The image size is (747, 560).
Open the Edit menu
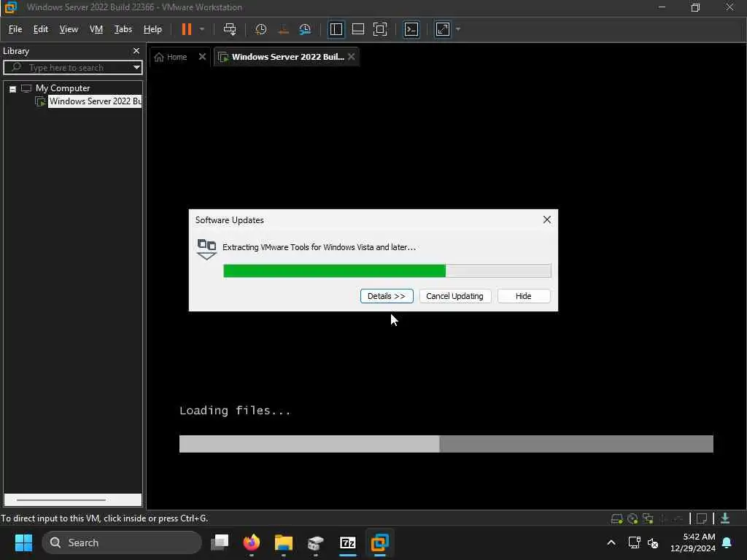coord(41,29)
